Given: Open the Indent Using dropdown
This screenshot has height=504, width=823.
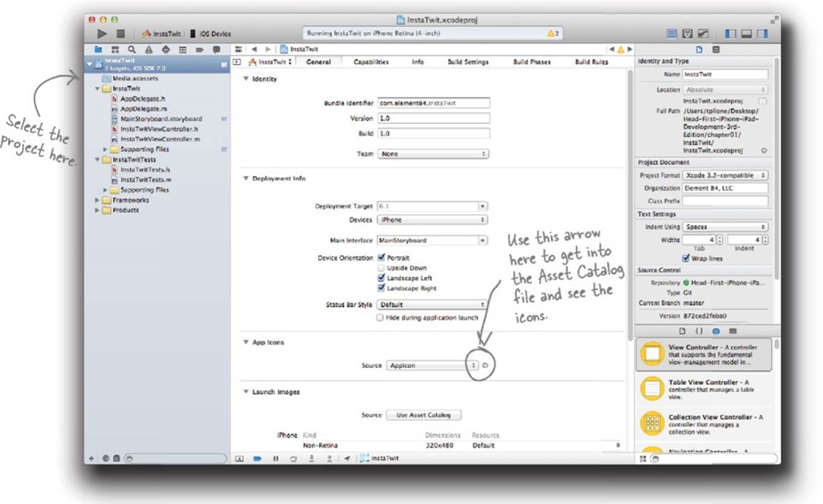Looking at the screenshot, I should click(725, 227).
